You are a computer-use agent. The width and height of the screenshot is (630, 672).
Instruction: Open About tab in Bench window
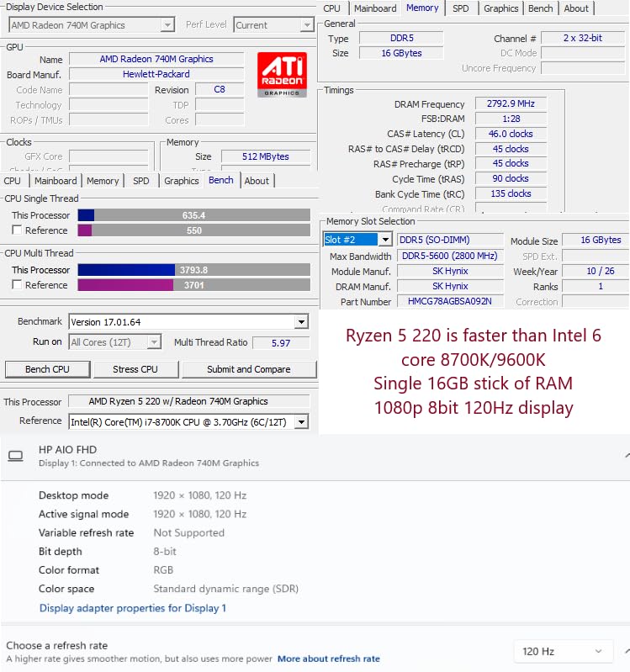point(257,181)
